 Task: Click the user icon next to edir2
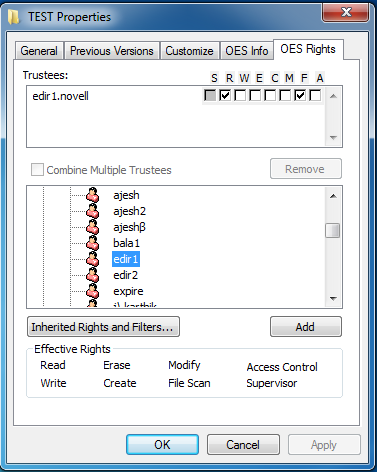coord(92,275)
